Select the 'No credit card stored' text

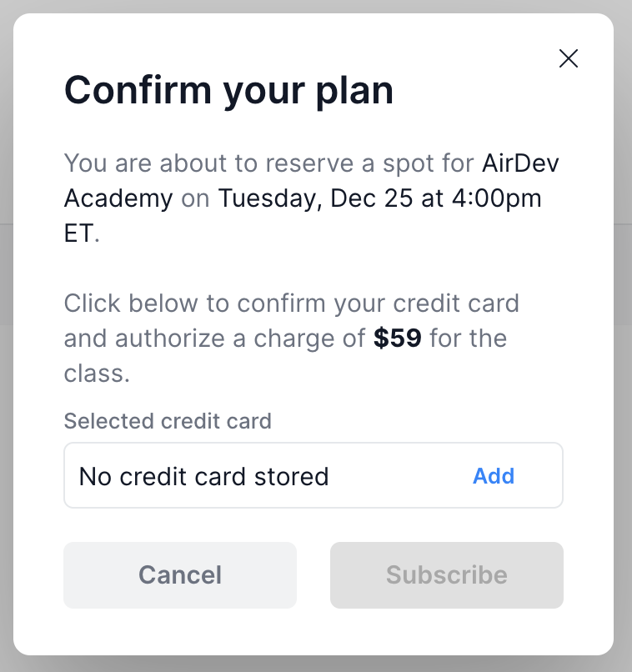click(x=204, y=476)
